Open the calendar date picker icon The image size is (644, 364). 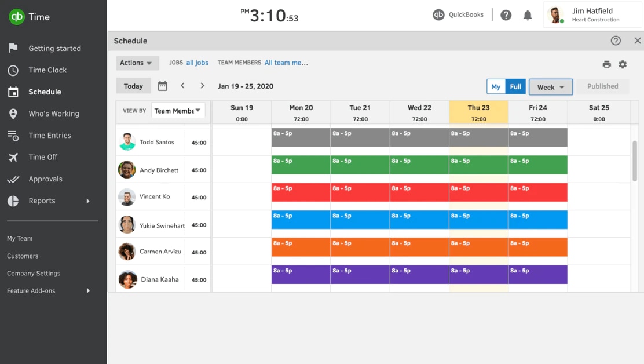[x=163, y=86]
